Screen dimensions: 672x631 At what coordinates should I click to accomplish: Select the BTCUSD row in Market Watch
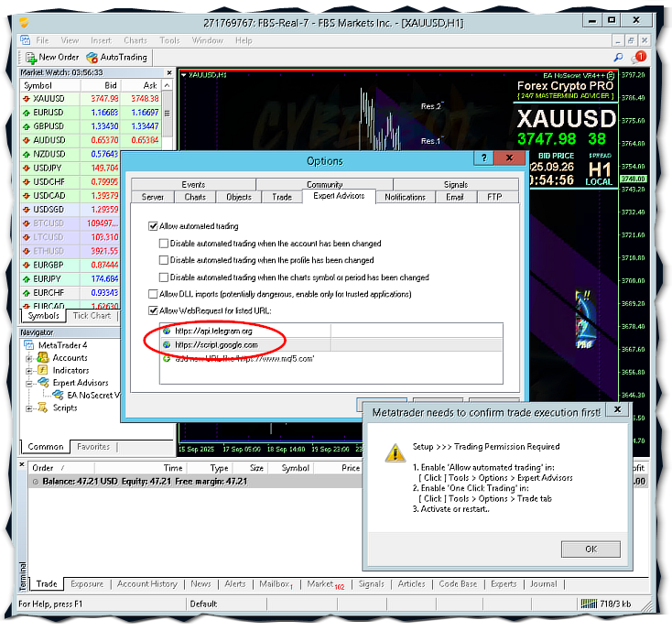pyautogui.click(x=70, y=223)
